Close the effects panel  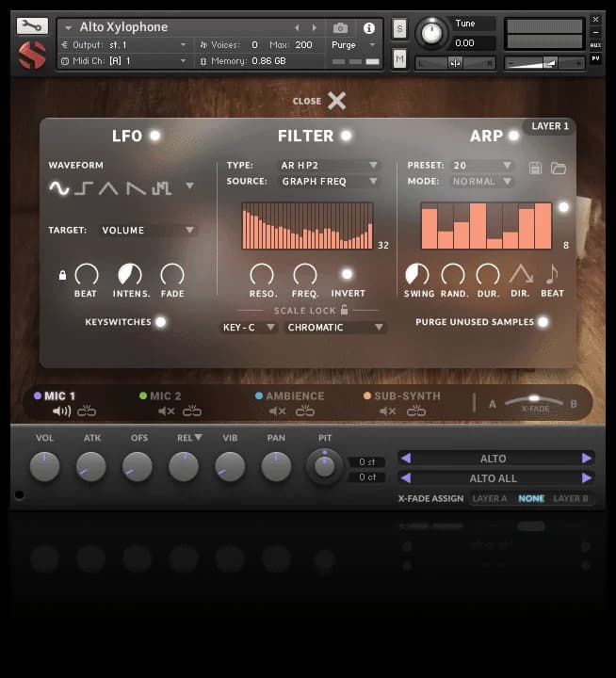[336, 101]
